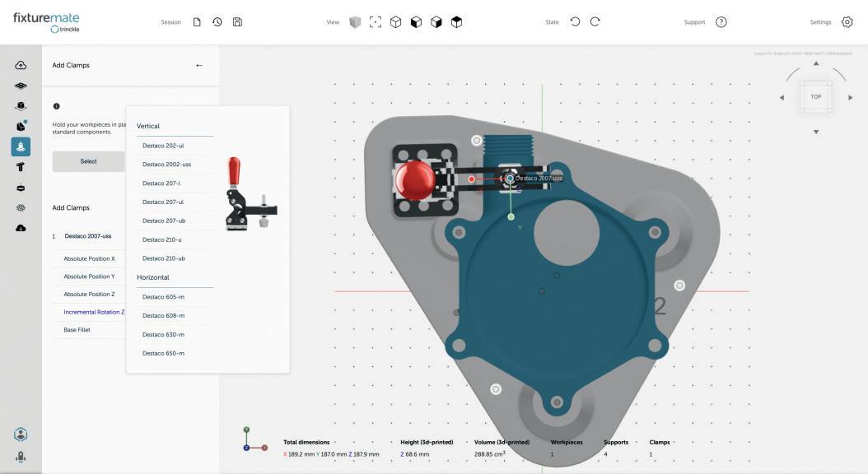
Task: Click the fixturemate logo
Action: click(46, 22)
